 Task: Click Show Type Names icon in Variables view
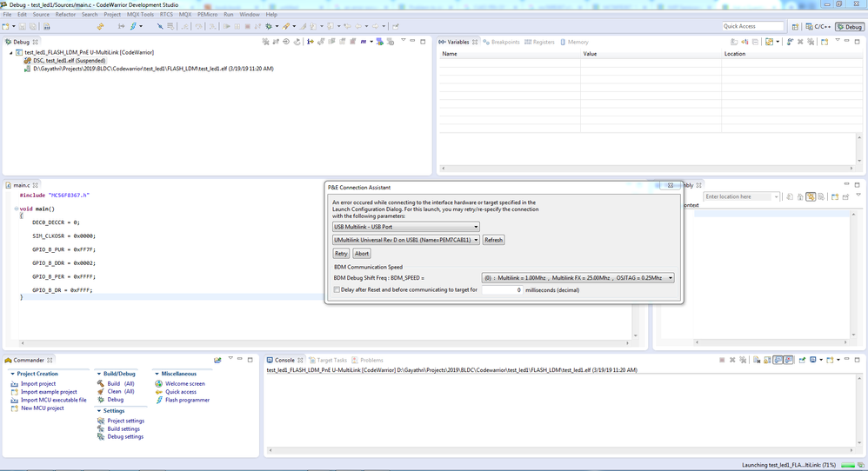click(734, 42)
